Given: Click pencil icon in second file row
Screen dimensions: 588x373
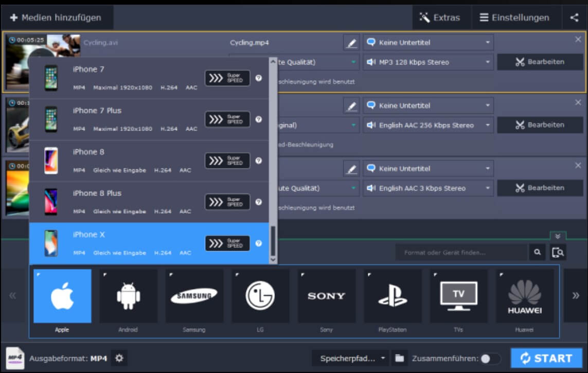Looking at the screenshot, I should 351,105.
